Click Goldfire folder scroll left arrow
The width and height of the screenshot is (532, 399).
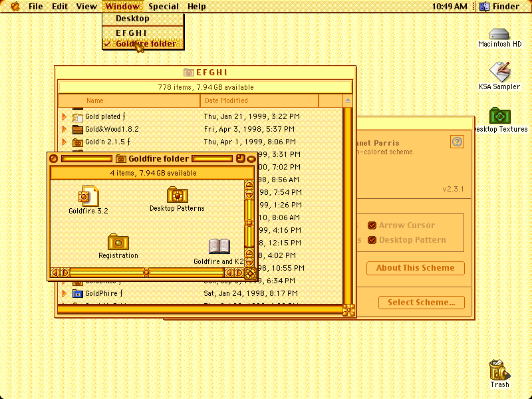(55, 273)
